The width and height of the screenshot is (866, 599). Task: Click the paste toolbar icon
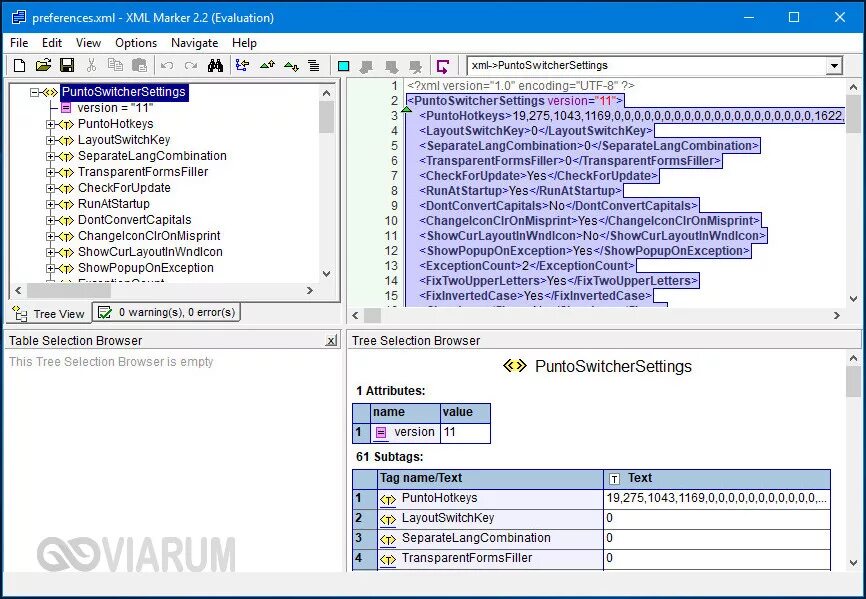[139, 66]
